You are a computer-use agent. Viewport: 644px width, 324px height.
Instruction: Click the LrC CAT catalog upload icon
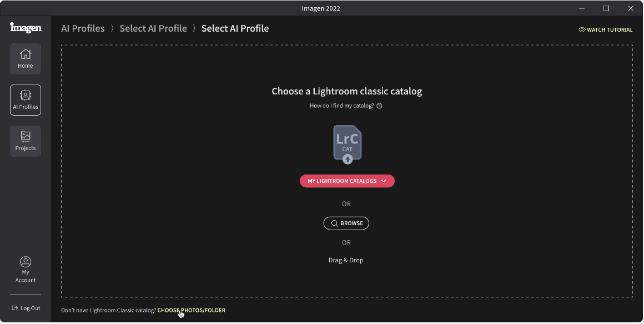pos(348,144)
